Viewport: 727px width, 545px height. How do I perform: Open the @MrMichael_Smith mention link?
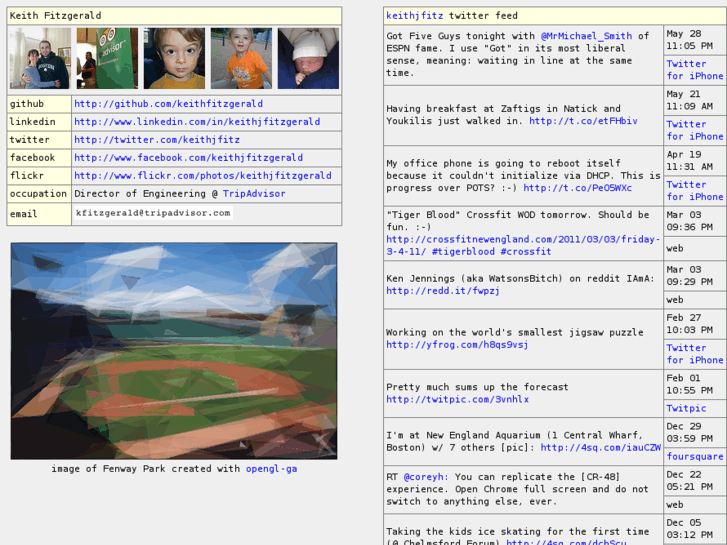click(586, 36)
